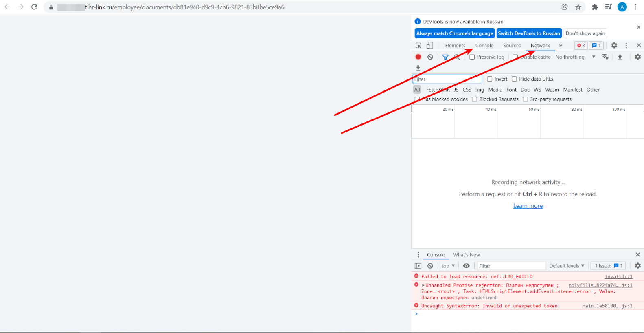Click Don't show again button
Screen dimensions: 644x333
[585, 33]
